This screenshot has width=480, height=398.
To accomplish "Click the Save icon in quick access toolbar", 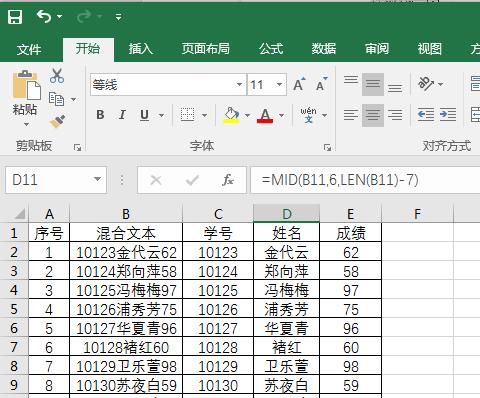I will pyautogui.click(x=15, y=16).
